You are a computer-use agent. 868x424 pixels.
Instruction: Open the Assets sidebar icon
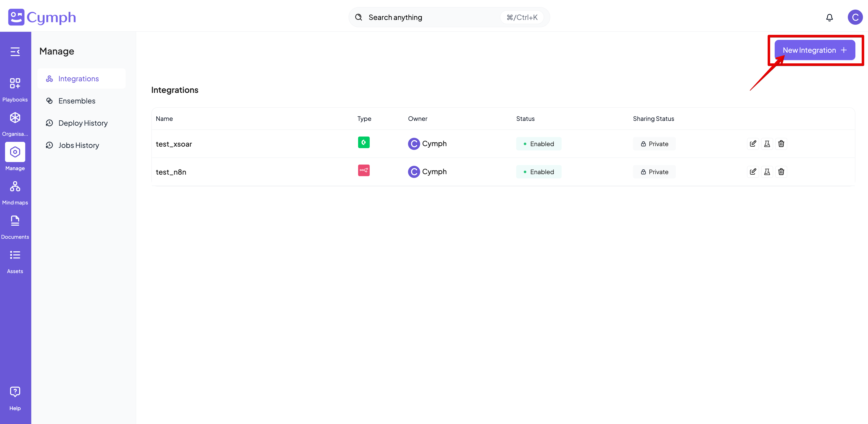15,255
